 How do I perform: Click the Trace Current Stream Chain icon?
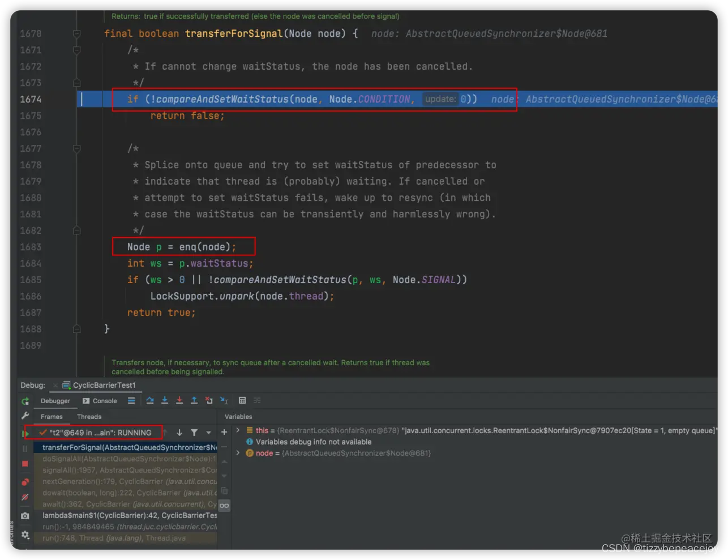tap(257, 401)
